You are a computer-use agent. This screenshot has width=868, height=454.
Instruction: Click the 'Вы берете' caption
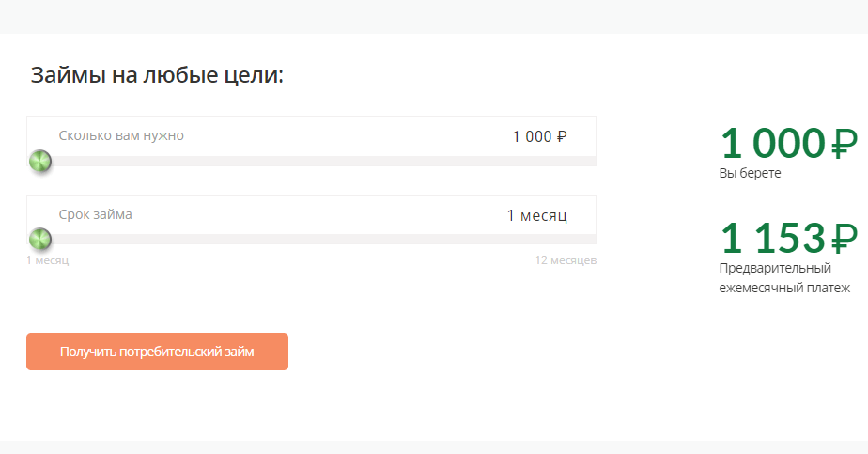pos(750,173)
